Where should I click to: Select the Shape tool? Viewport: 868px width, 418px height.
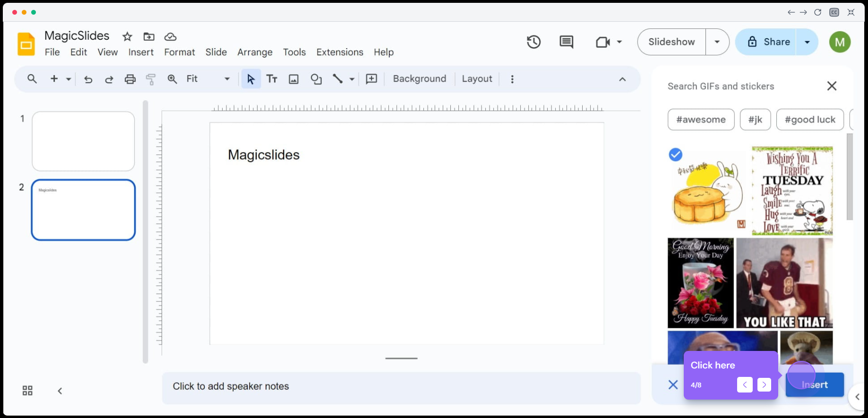[316, 79]
